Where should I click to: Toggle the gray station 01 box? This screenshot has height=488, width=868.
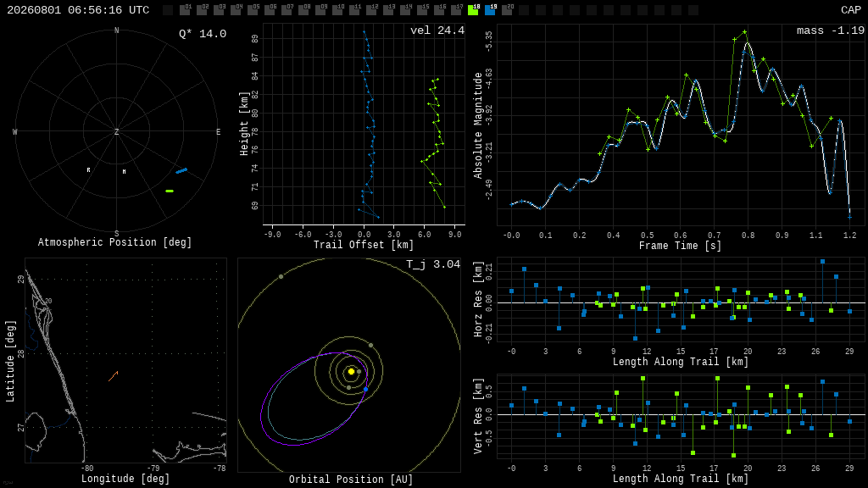pos(185,10)
